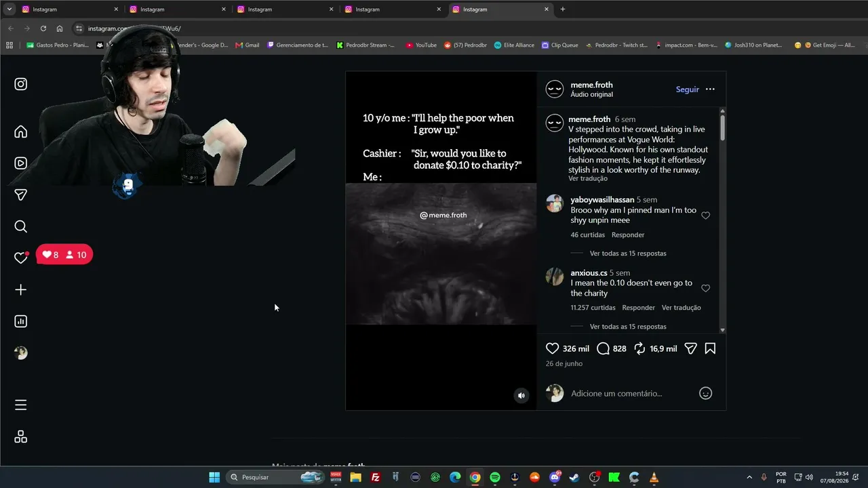Open the Chrome apps grid in bookmarks bar
Image resolution: width=868 pixels, height=488 pixels.
[x=9, y=45]
